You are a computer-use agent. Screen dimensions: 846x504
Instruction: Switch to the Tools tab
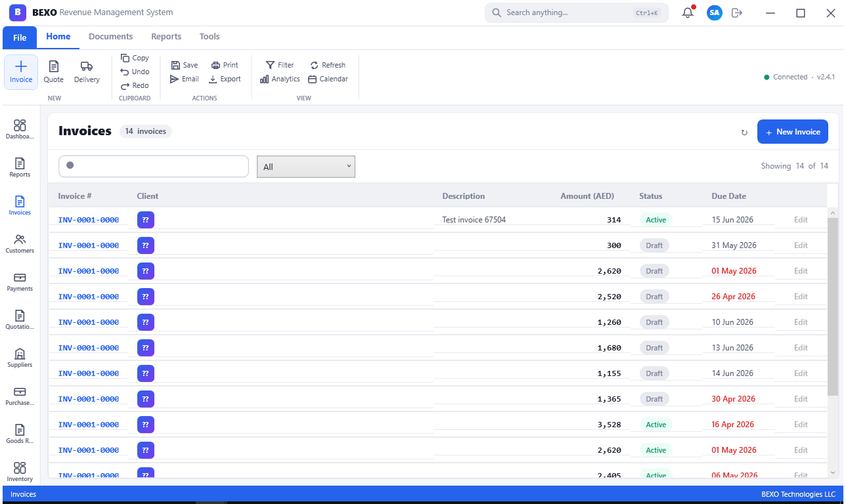(x=210, y=37)
